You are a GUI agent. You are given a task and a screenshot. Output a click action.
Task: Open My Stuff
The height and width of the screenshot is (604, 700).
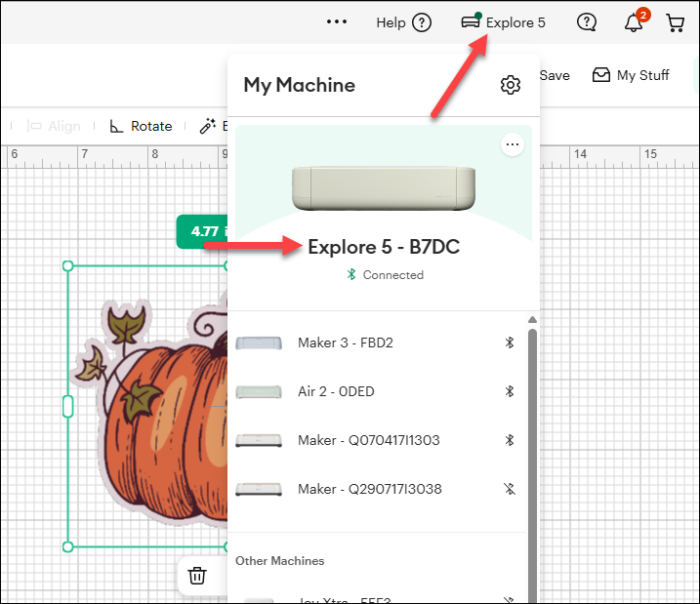pyautogui.click(x=631, y=75)
